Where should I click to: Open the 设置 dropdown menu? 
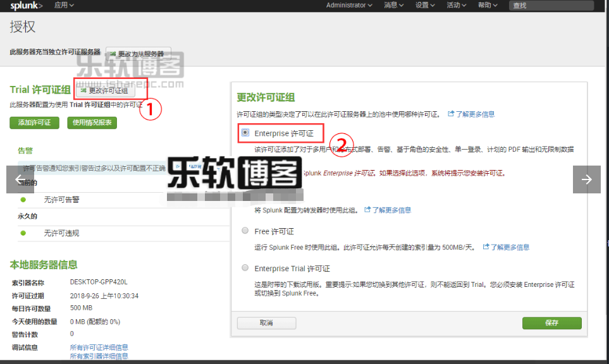click(x=425, y=5)
